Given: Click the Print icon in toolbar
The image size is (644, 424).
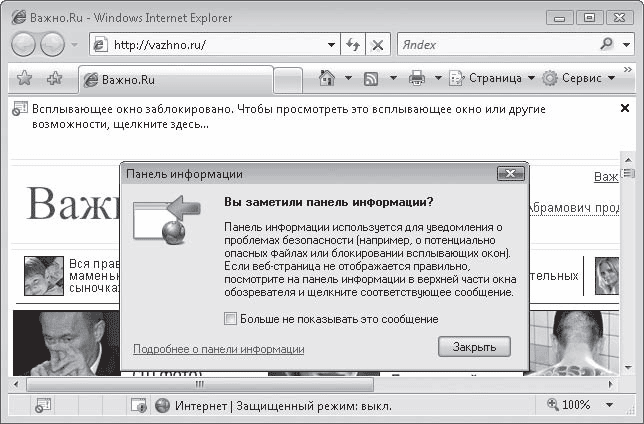Looking at the screenshot, I should pos(417,77).
